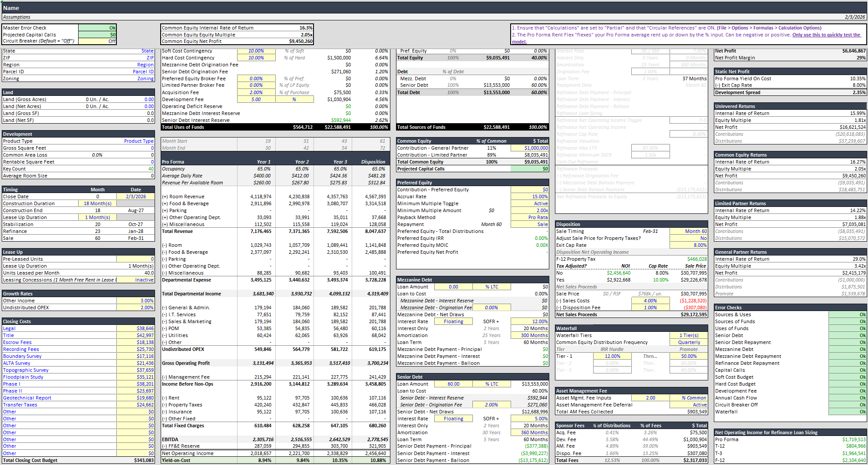
Task: Edit the Acquisition Fee 2.00% input
Action: (x=256, y=92)
